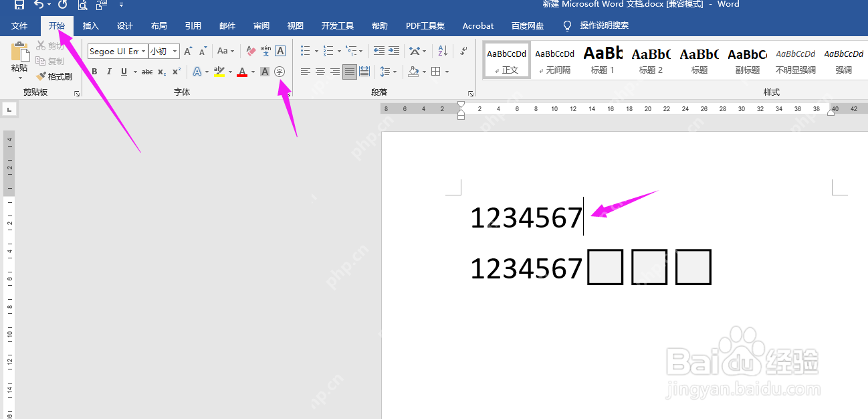Open the font name Segoe UI dropdown
The height and width of the screenshot is (419, 868).
(144, 52)
